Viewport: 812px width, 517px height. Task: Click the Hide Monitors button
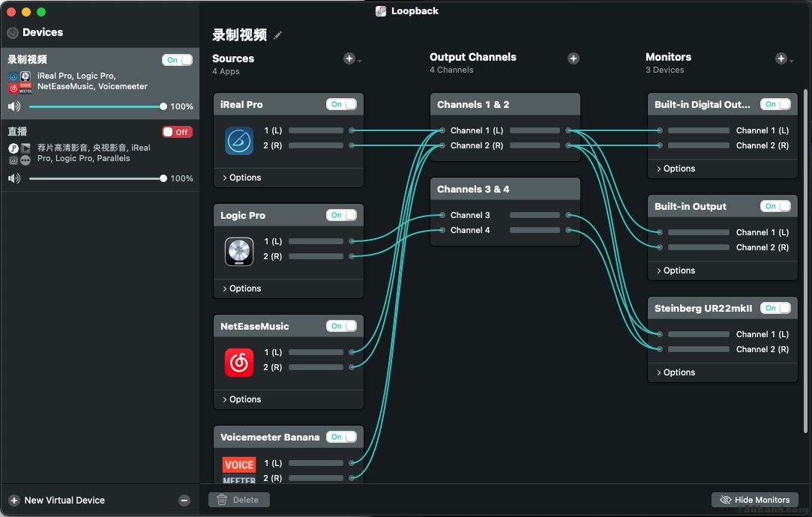click(754, 500)
